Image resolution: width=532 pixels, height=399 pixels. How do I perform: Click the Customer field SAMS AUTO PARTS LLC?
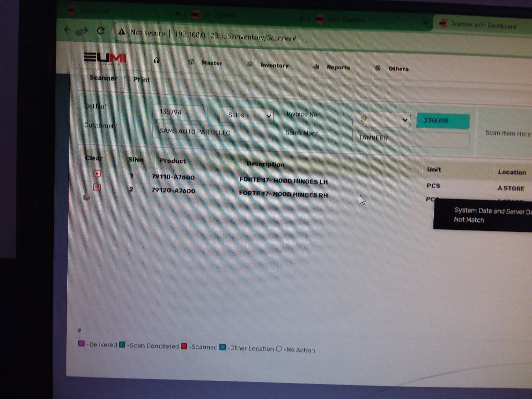point(213,132)
